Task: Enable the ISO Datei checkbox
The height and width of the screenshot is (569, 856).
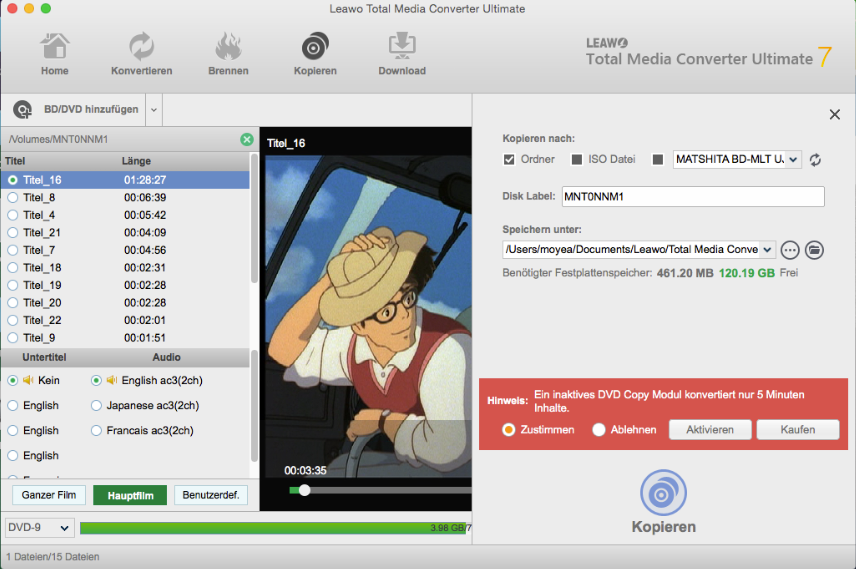Action: (x=576, y=159)
